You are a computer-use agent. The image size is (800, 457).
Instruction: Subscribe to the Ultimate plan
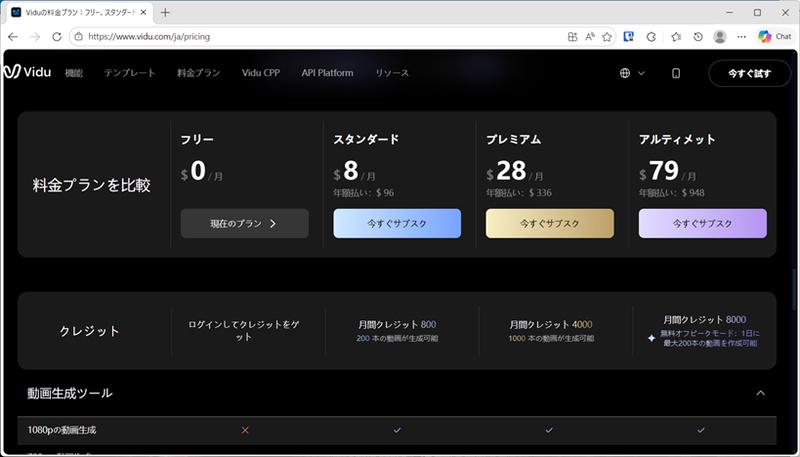[x=703, y=223]
